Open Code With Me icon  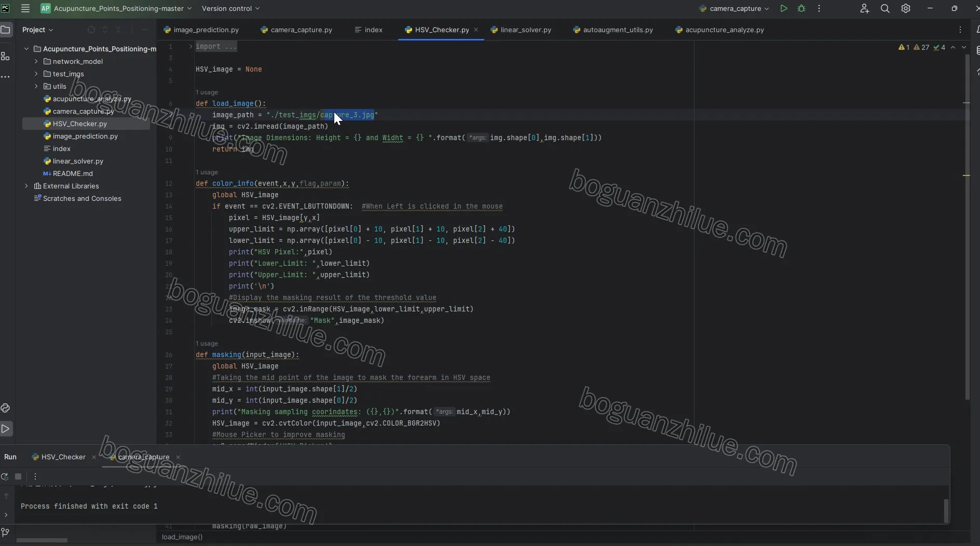864,8
